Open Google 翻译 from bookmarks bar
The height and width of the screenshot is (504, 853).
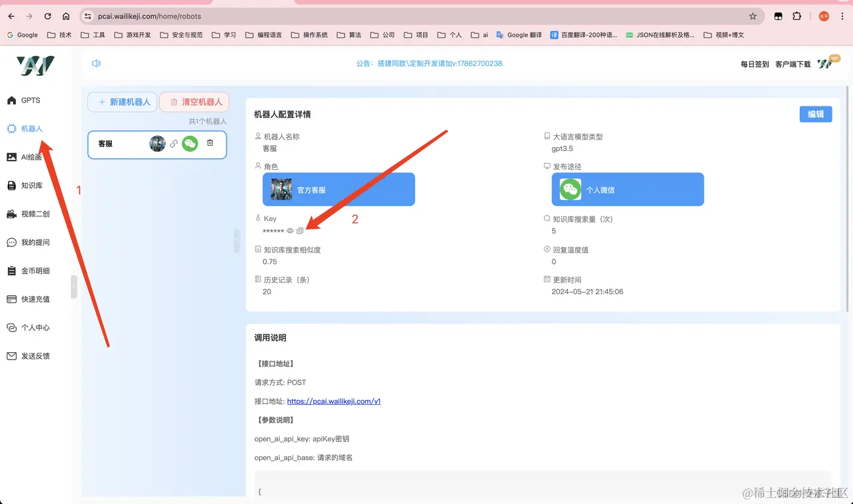518,35
